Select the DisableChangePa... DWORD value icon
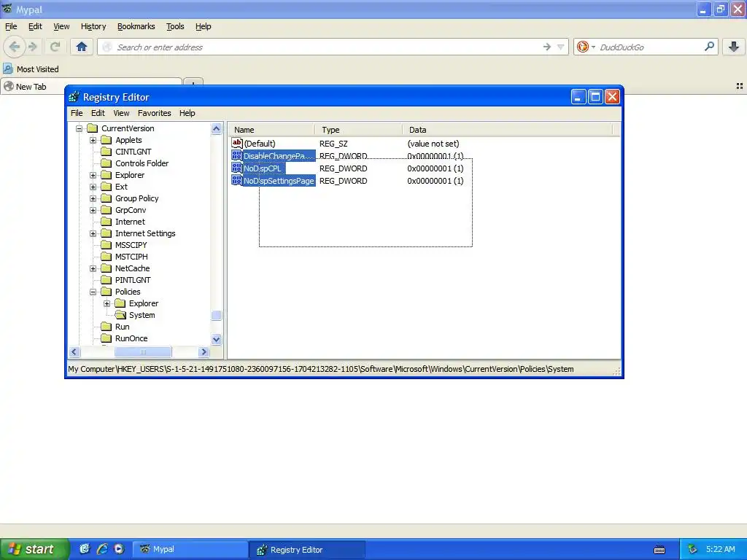747x560 pixels. [237, 155]
